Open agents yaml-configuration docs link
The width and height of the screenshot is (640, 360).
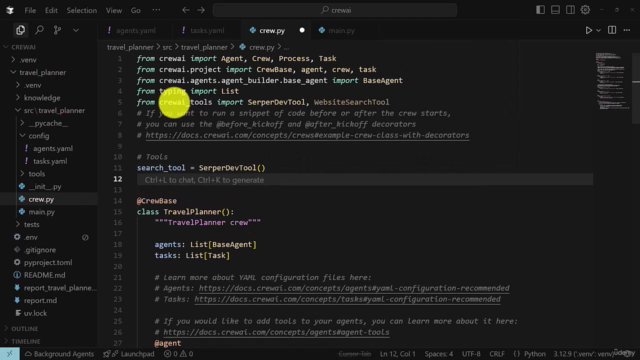(x=354, y=288)
